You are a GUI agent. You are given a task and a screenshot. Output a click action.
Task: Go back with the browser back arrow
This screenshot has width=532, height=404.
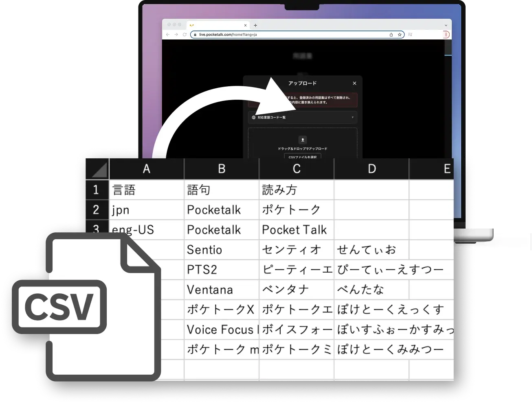(168, 35)
